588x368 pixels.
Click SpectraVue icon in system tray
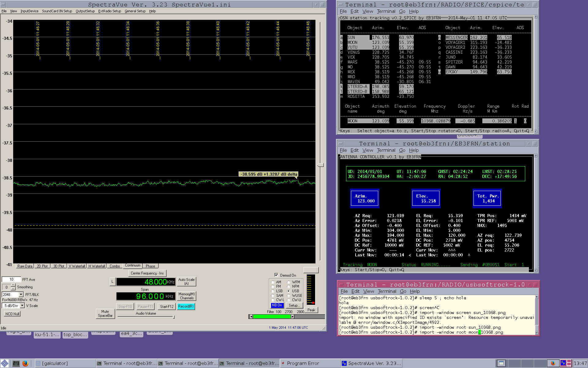tap(563, 363)
